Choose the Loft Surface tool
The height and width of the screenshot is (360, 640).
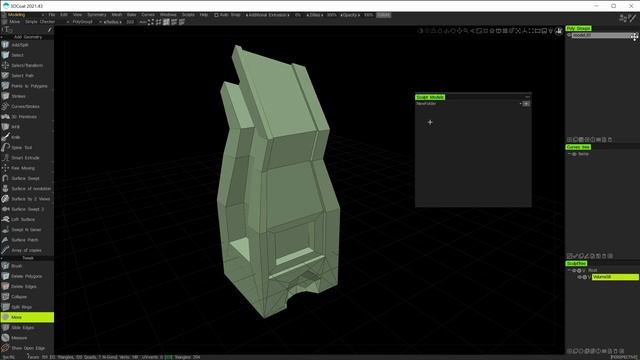[27, 219]
